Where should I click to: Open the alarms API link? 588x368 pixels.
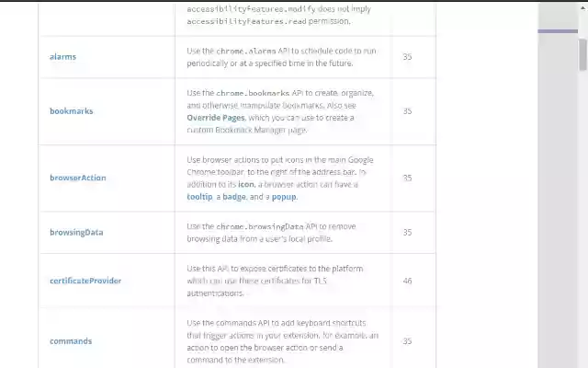(x=62, y=57)
